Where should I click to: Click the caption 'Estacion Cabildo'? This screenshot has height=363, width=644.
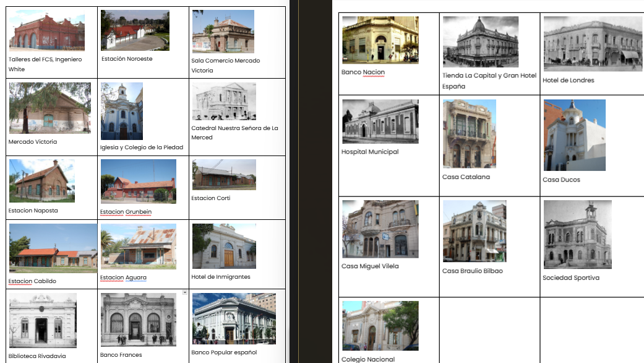tap(32, 281)
